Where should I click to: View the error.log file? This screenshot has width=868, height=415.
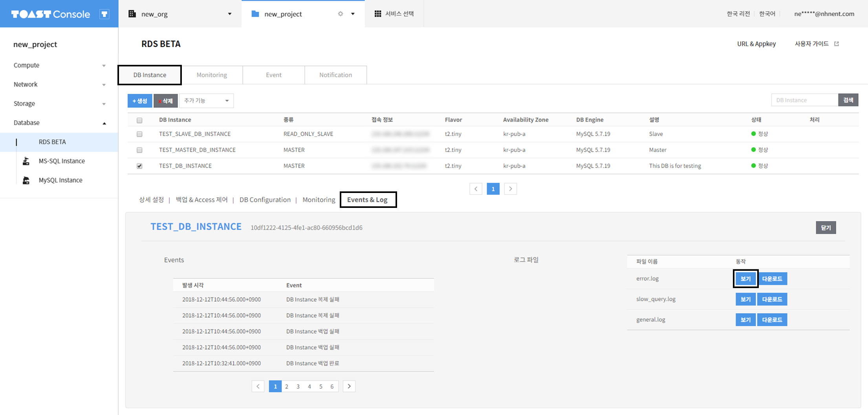tap(745, 279)
